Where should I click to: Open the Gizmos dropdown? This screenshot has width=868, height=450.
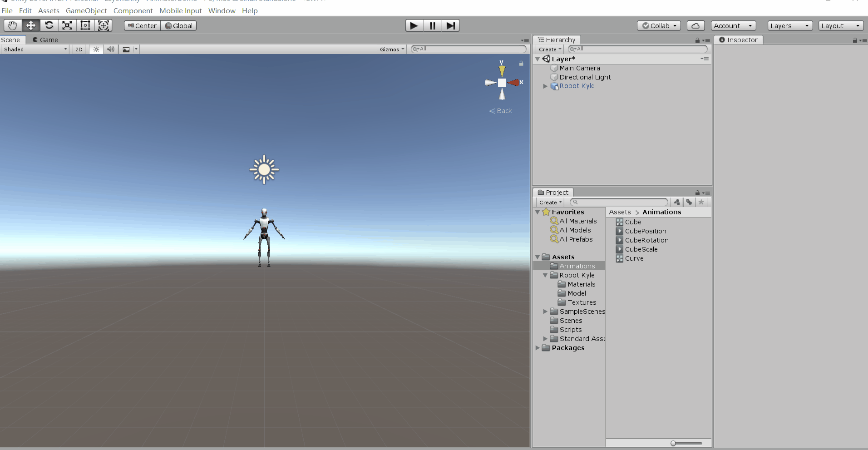(391, 49)
